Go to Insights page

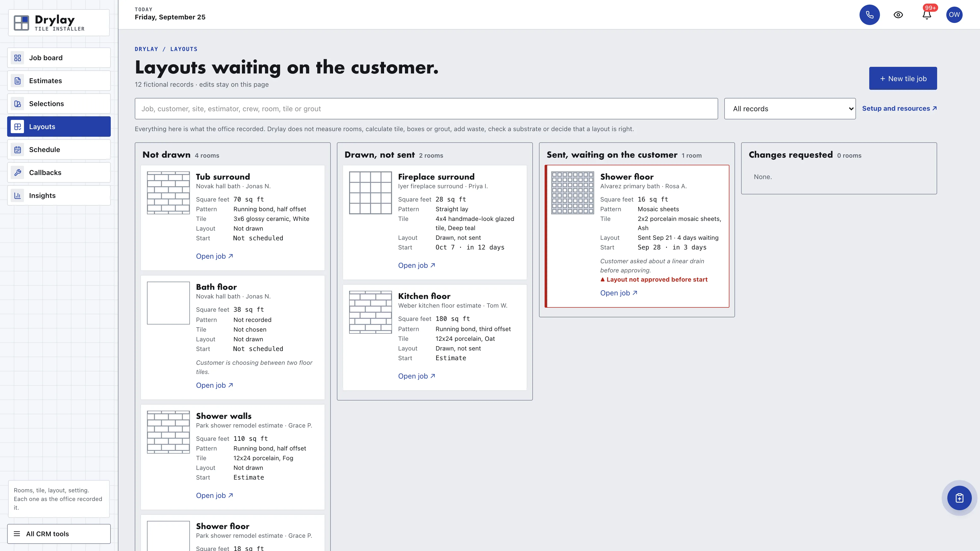[x=59, y=195]
